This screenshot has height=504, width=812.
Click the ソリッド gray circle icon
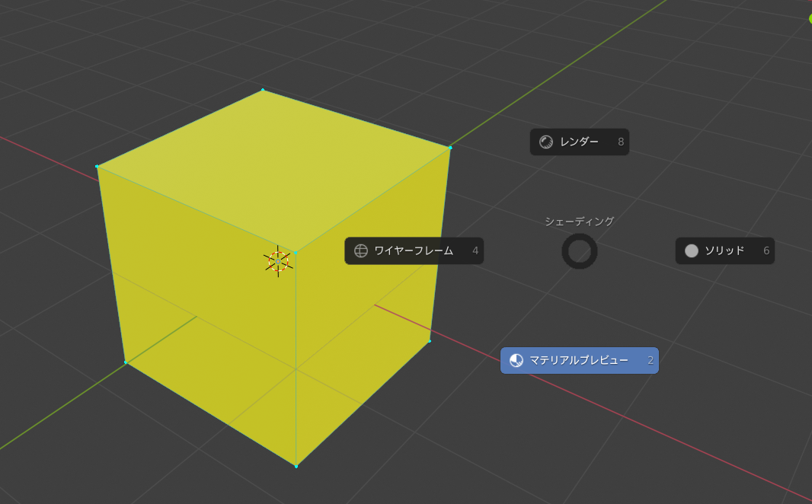tap(692, 251)
